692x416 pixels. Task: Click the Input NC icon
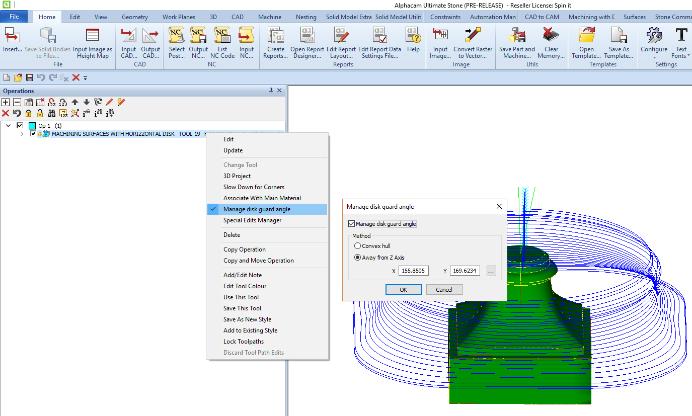tap(246, 43)
